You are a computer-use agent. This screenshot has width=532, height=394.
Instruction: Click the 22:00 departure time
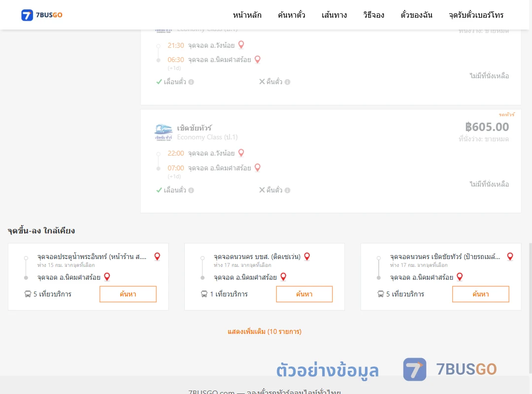pyautogui.click(x=176, y=153)
